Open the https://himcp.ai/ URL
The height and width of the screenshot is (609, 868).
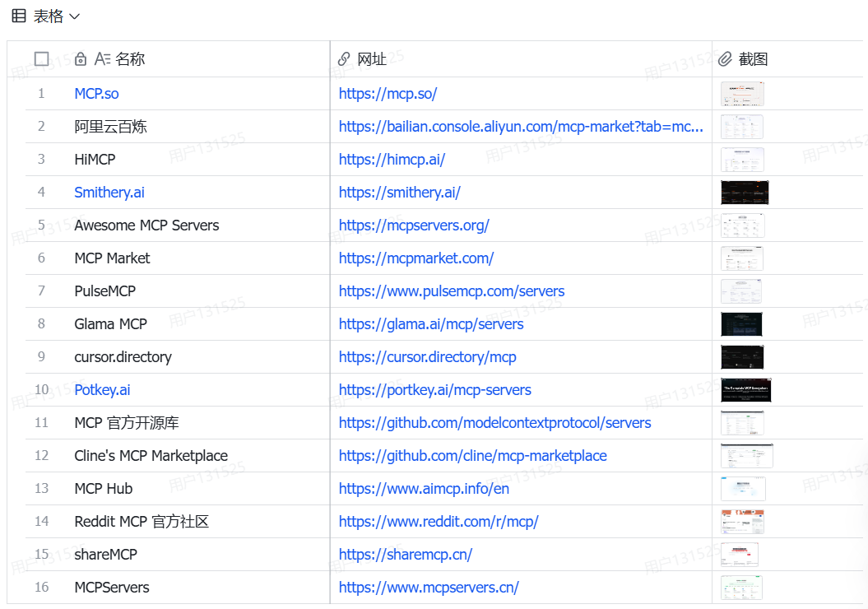point(392,160)
